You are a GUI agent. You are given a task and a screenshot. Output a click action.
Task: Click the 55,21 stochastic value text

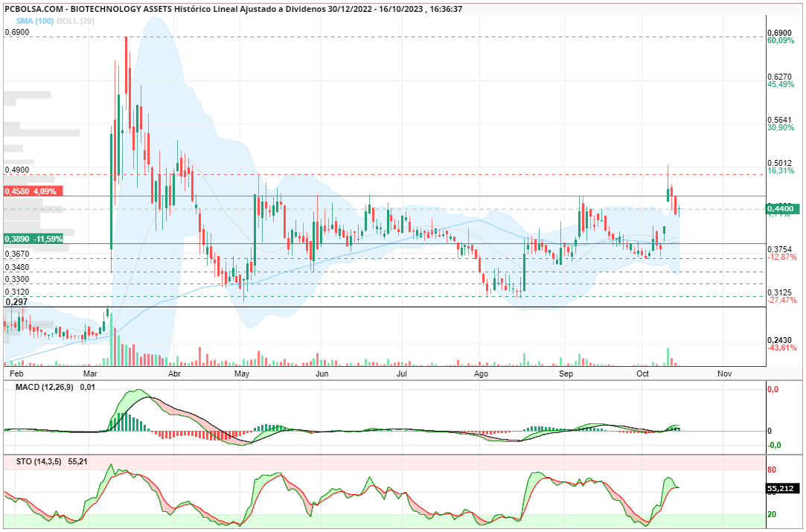(77, 461)
